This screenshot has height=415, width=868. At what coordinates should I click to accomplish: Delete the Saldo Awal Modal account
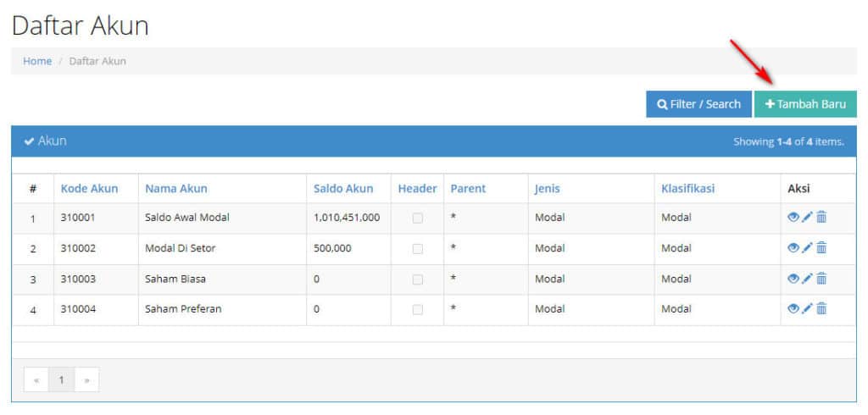point(821,218)
